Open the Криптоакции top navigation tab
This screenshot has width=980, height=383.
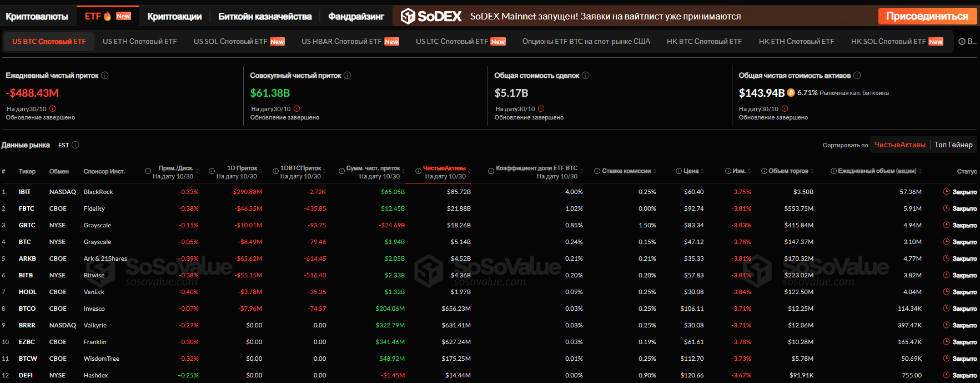[x=174, y=17]
